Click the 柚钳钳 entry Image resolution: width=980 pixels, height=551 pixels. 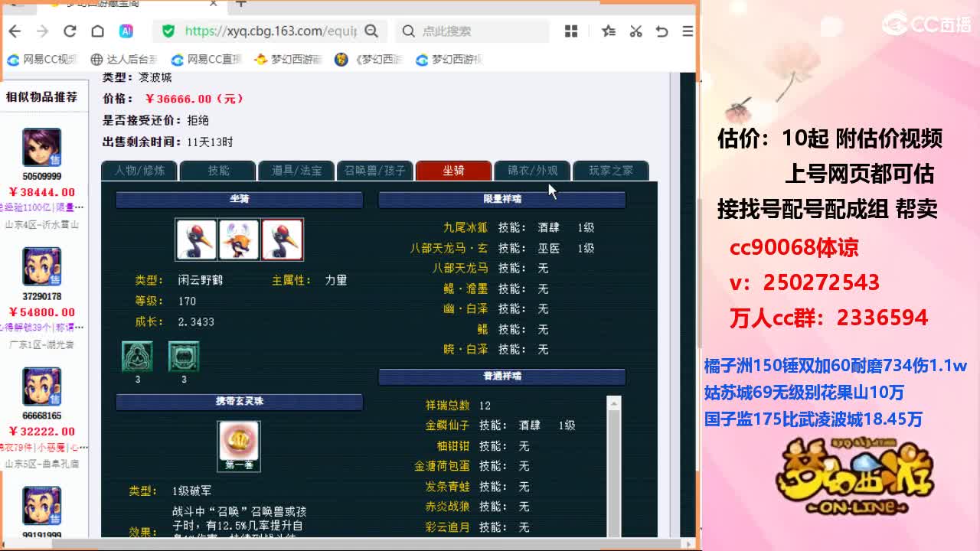[x=453, y=445]
